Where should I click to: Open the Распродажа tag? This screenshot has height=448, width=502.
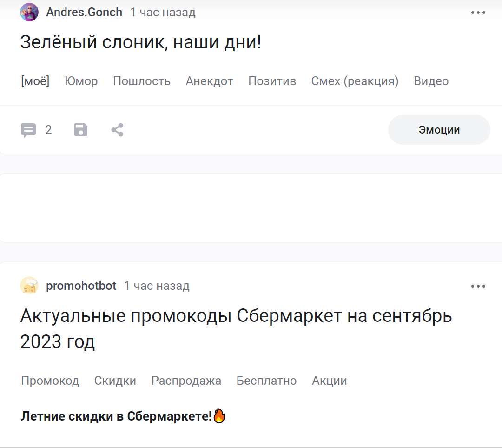186,381
